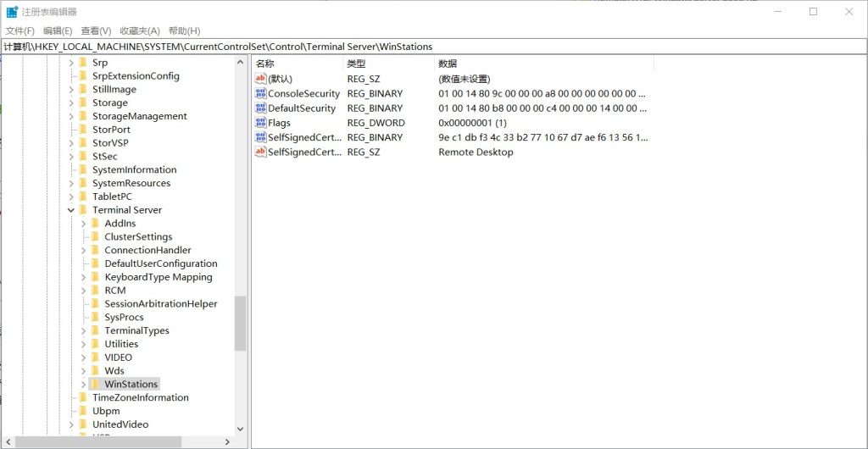Open the 收藏夹(A) menu

pos(140,31)
